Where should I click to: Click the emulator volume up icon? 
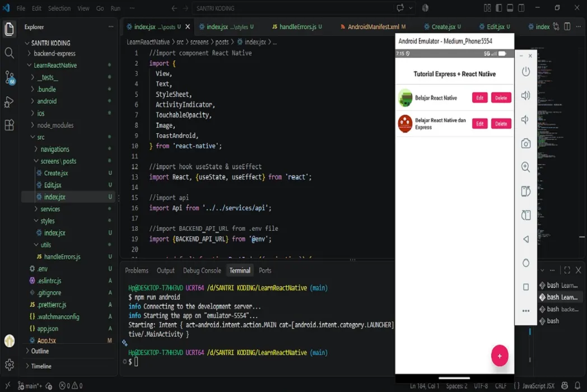(x=526, y=95)
